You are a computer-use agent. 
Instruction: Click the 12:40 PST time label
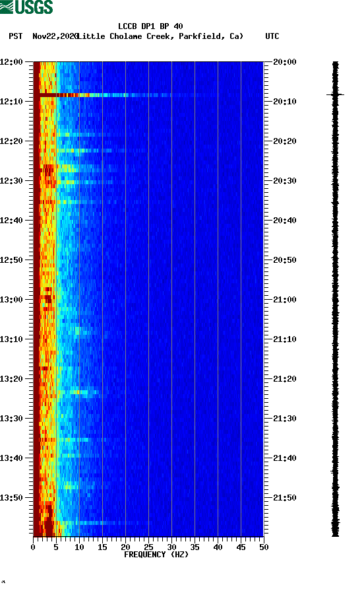click(11, 220)
